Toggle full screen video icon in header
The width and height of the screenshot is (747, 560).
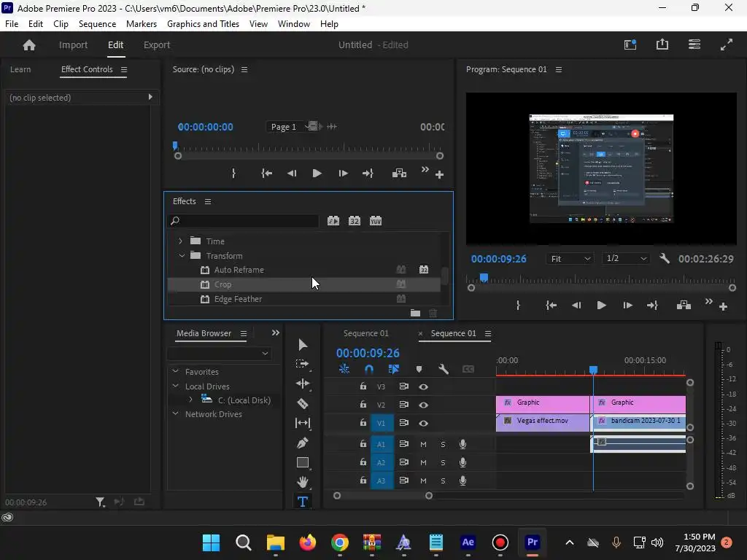[x=726, y=44]
